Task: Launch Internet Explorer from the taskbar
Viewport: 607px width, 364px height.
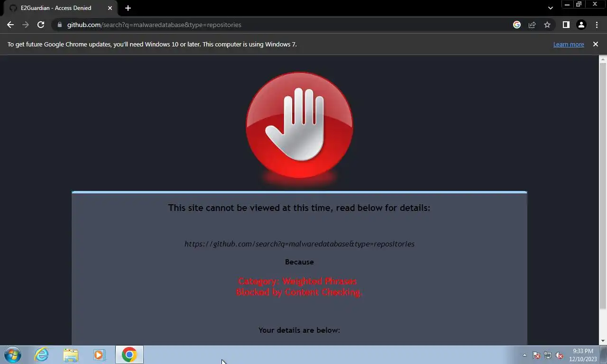Action: pos(42,355)
